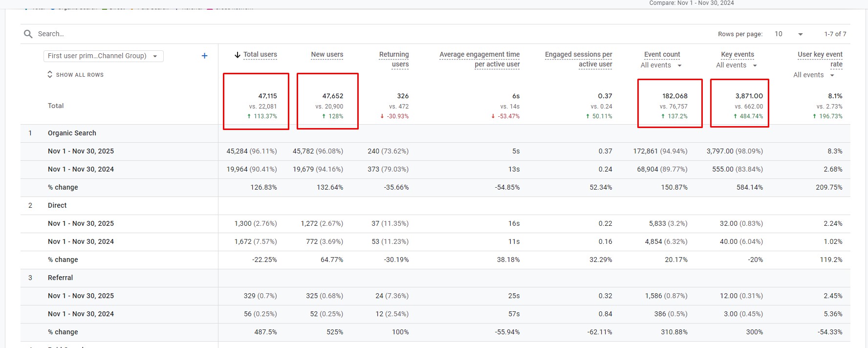The image size is (868, 348).
Task: Sort by the Returning users column header
Action: (394, 59)
